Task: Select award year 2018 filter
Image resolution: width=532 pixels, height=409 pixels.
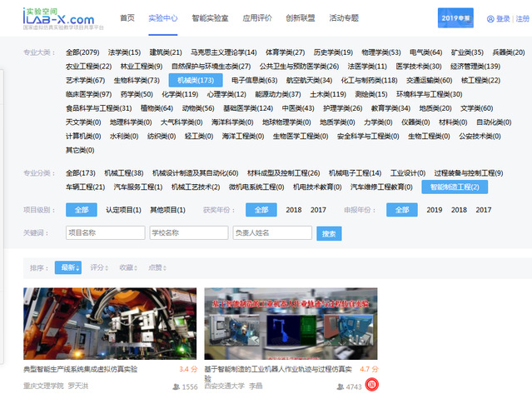Action: (294, 210)
